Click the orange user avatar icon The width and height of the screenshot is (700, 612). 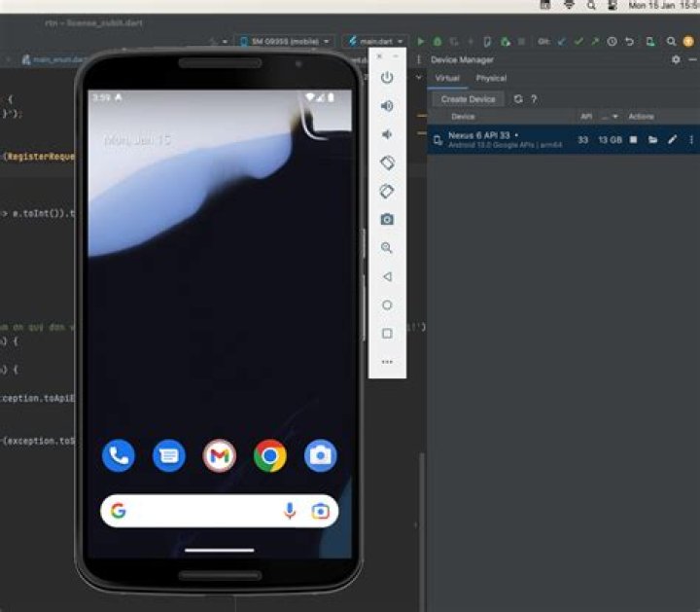click(x=688, y=42)
